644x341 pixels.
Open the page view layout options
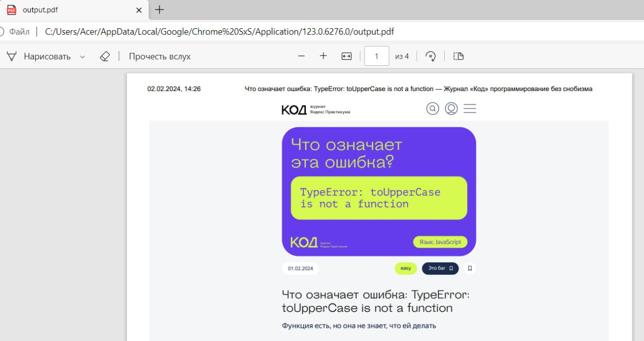coord(458,56)
